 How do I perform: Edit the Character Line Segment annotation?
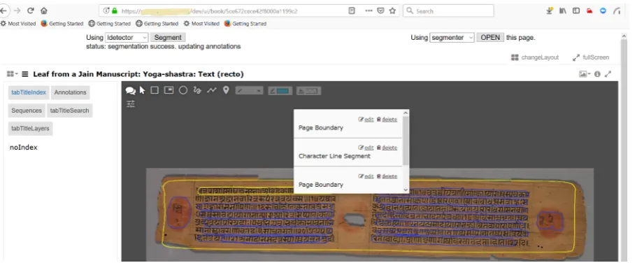coord(366,148)
